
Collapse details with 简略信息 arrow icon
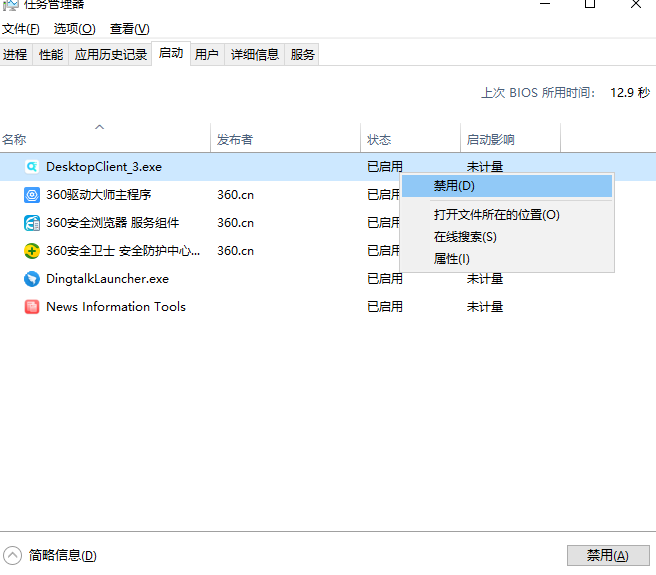(12, 556)
